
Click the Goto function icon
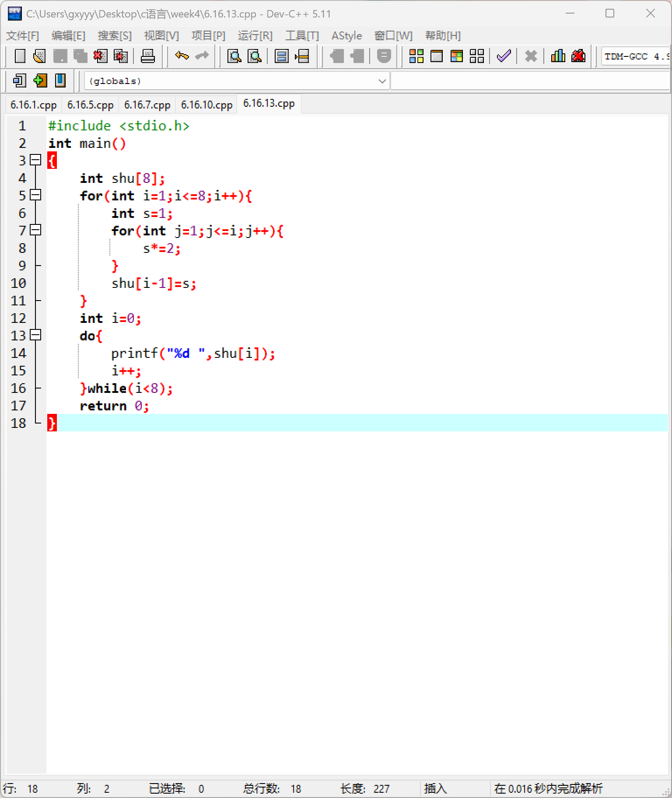pos(282,56)
